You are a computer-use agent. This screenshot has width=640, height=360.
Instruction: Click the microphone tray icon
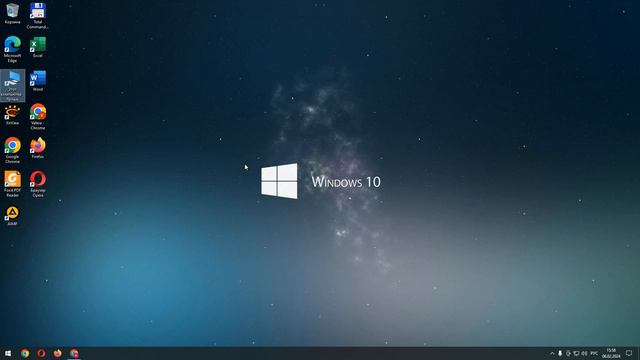(x=560, y=353)
